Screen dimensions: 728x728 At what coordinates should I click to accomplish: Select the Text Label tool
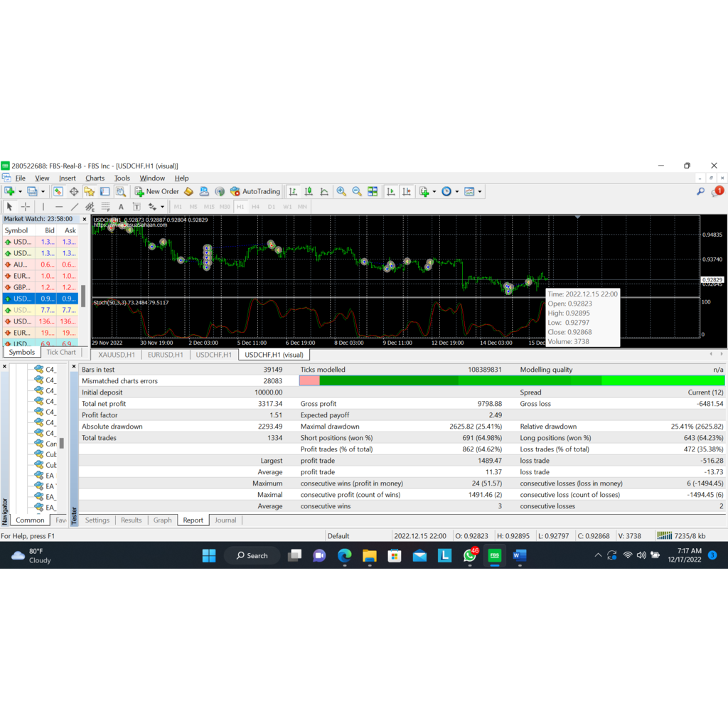click(x=136, y=207)
